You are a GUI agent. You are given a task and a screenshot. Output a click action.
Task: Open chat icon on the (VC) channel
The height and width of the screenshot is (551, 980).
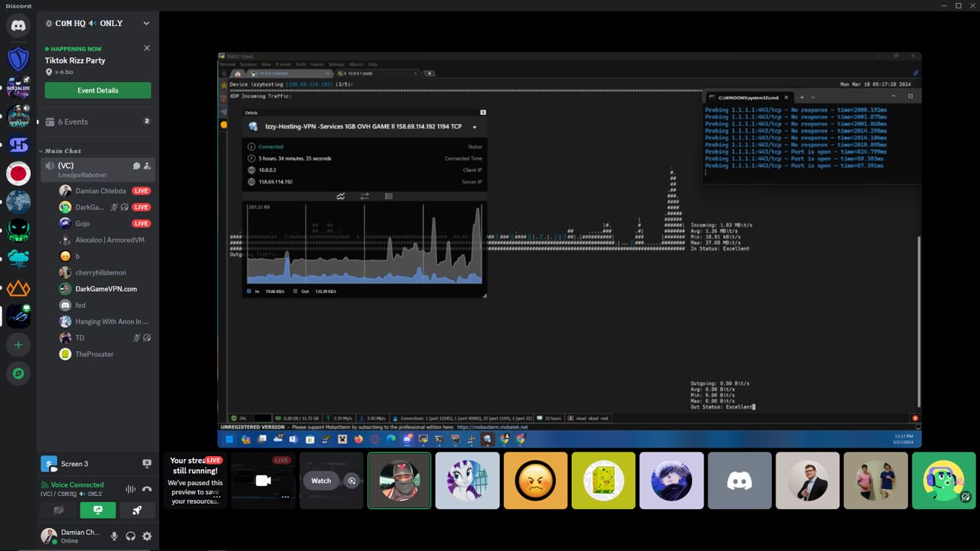point(136,166)
